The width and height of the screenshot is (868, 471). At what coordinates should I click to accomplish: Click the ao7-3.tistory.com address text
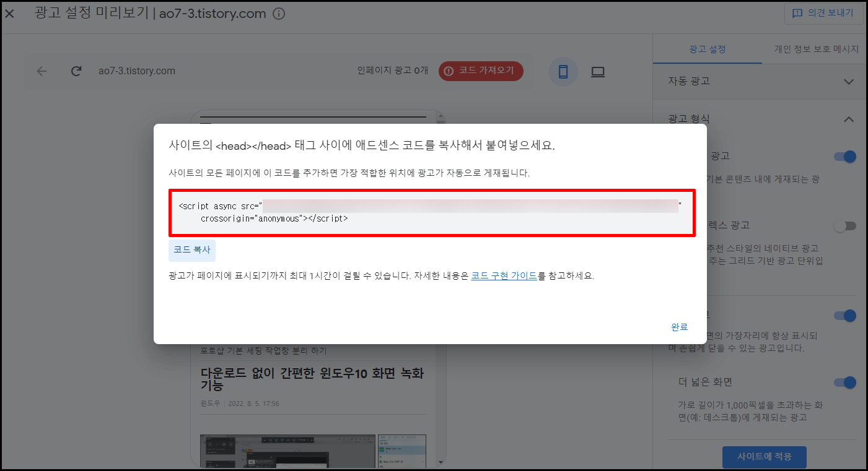[137, 71]
